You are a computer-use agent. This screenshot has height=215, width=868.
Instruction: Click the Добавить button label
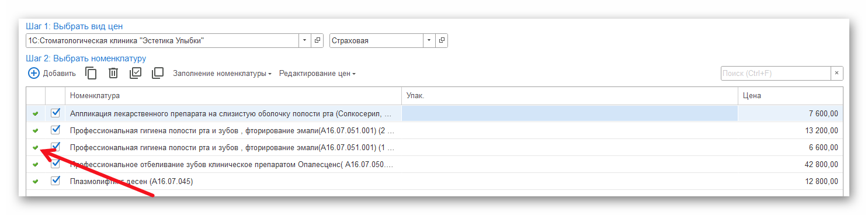pyautogui.click(x=60, y=74)
